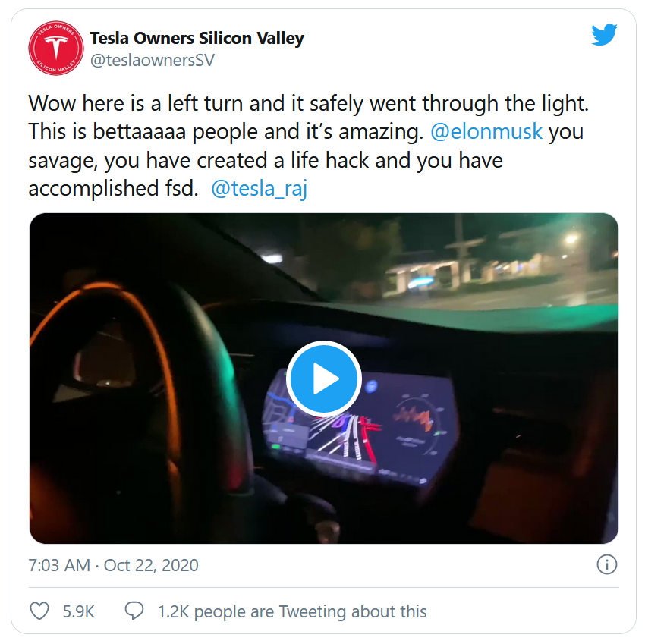
Task: Open the 7:03 AM time link
Action: point(59,565)
